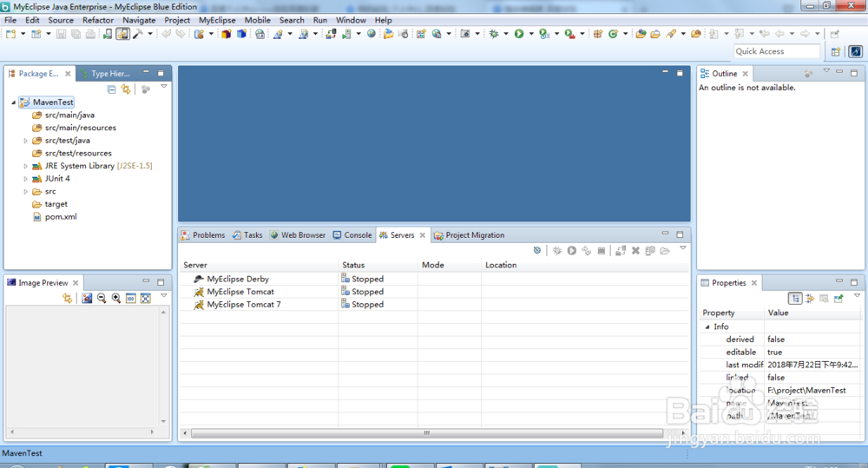This screenshot has height=468, width=868.
Task: Collapse the Info group in Properties
Action: (x=707, y=326)
